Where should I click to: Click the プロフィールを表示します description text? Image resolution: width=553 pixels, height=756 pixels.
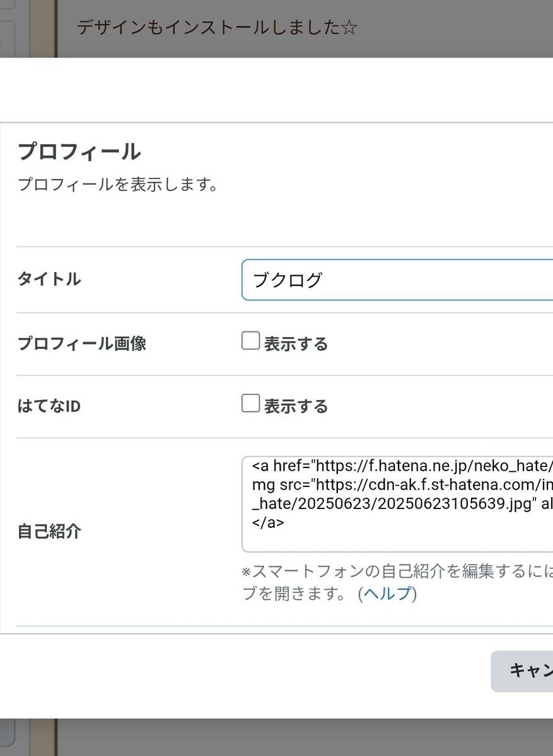[118, 185]
